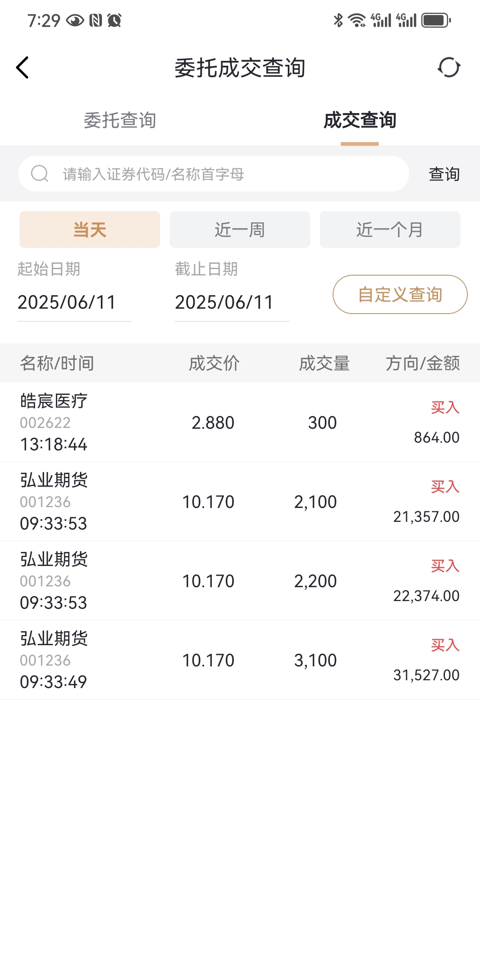Switch to the 成交查询 tab
Screen dimensions: 480x980
click(x=360, y=120)
